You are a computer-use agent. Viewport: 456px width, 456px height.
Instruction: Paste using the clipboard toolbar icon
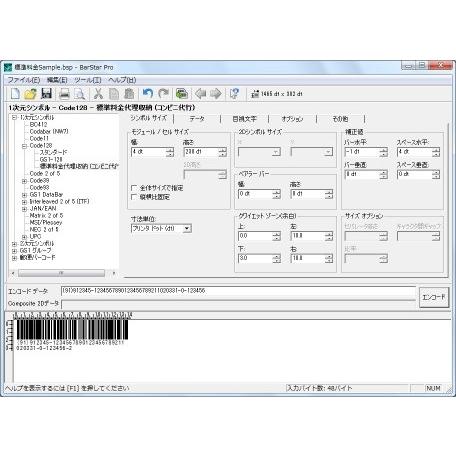point(129,94)
